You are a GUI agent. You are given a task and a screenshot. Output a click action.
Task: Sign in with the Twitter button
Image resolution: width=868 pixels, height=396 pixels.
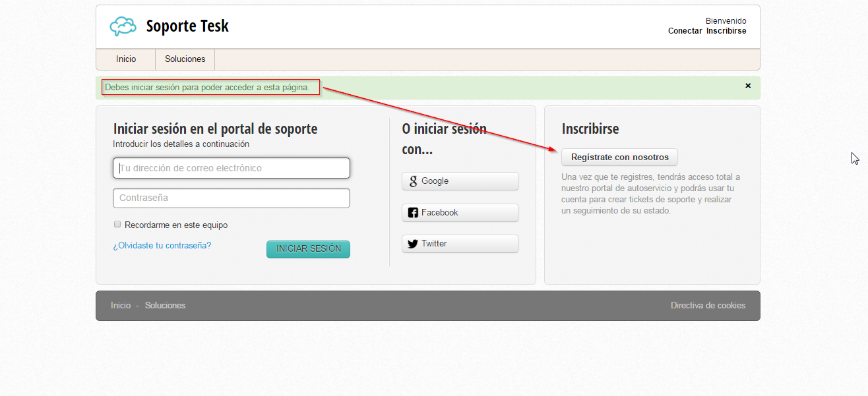coord(460,244)
